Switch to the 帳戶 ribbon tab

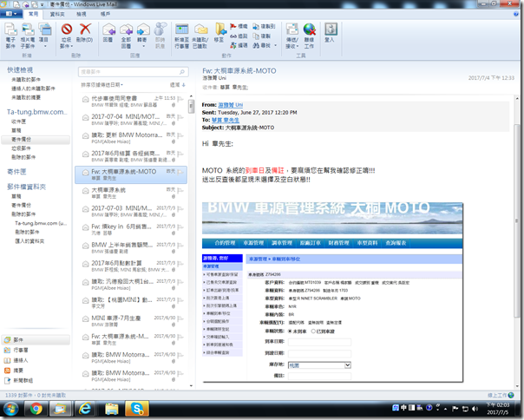pyautogui.click(x=105, y=14)
